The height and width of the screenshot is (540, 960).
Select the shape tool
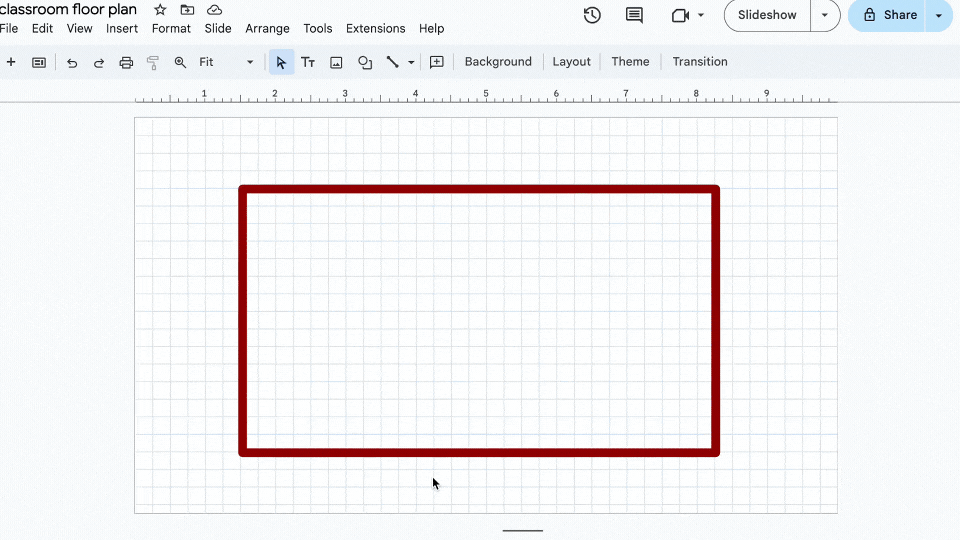coord(365,62)
